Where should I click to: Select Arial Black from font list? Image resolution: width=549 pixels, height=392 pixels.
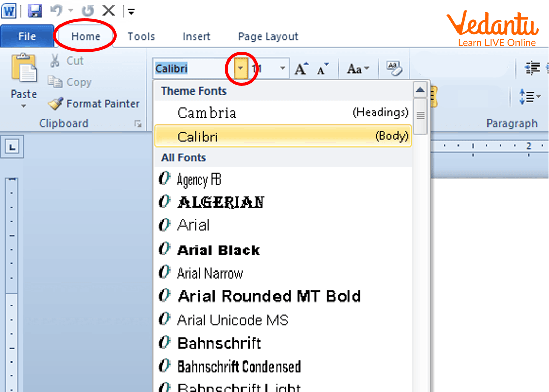(x=219, y=250)
